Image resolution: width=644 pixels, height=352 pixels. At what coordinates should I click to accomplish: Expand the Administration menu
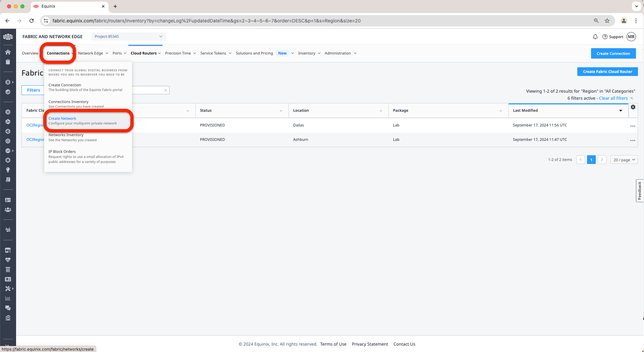(x=340, y=53)
